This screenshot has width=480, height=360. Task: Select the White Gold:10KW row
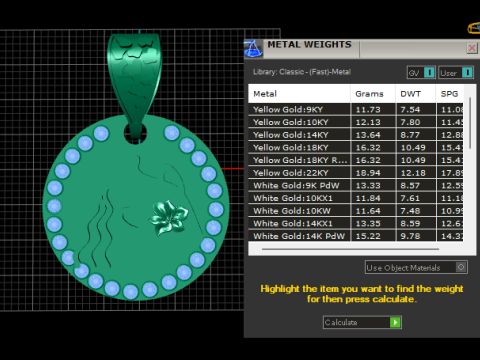pos(356,211)
